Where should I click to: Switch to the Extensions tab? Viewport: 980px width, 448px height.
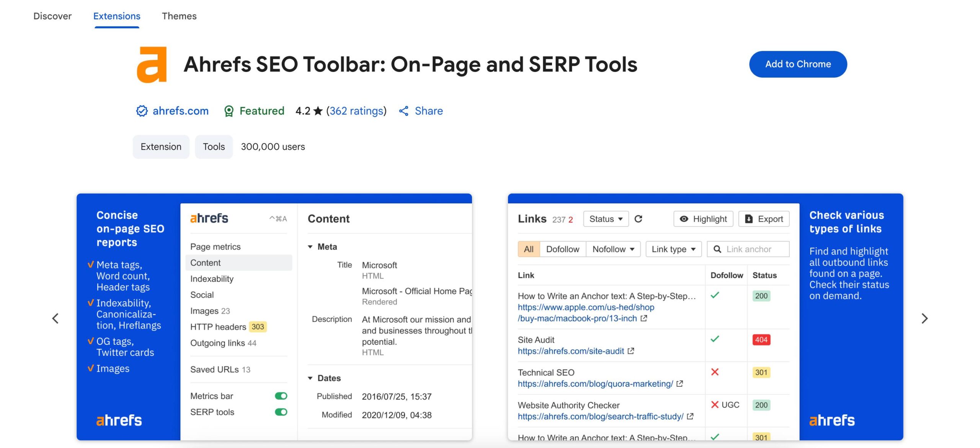tap(117, 16)
